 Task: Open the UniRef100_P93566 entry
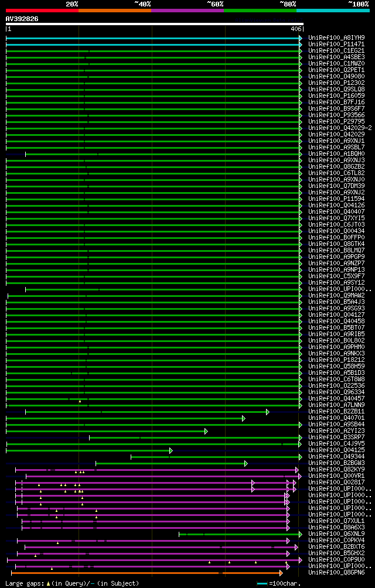(x=336, y=115)
